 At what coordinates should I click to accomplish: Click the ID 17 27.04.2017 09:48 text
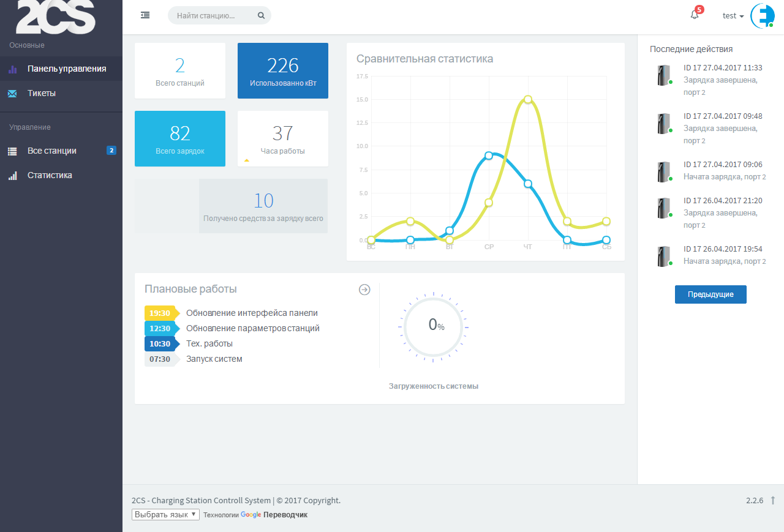coord(723,116)
